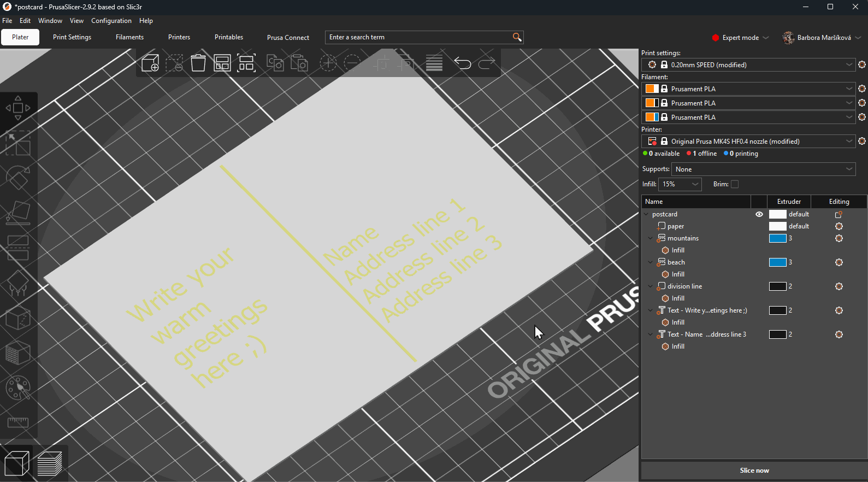The height and width of the screenshot is (482, 868).
Task: Select the Rotate tool in left toolbar
Action: pos(18,178)
